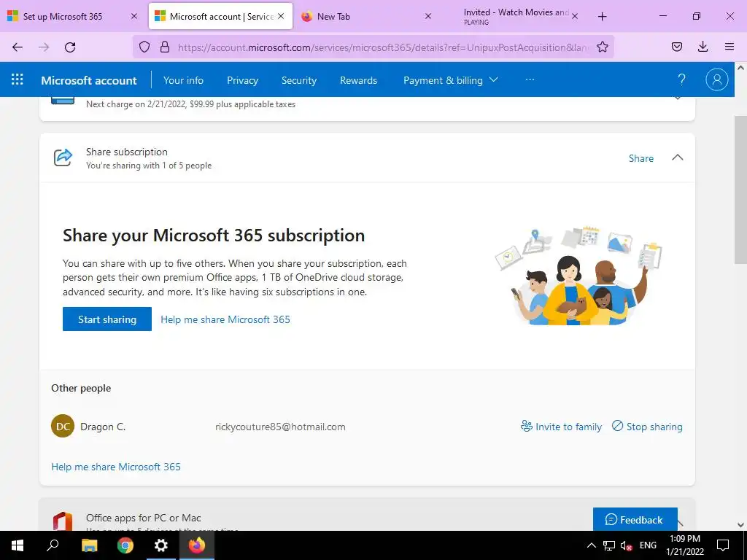Open the Firefox downloads panel
The height and width of the screenshot is (560, 747).
pos(703,47)
